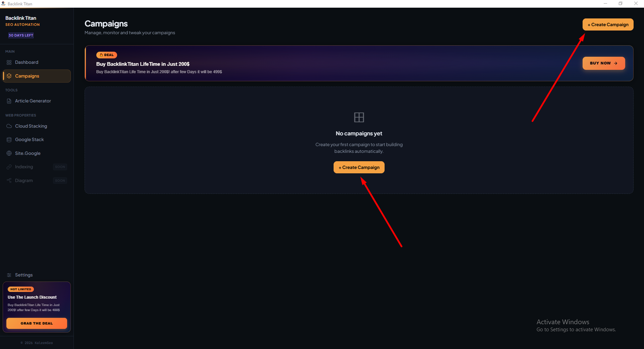This screenshot has width=644, height=349.
Task: Click the 'Campaigns' page heading
Action: coord(106,24)
